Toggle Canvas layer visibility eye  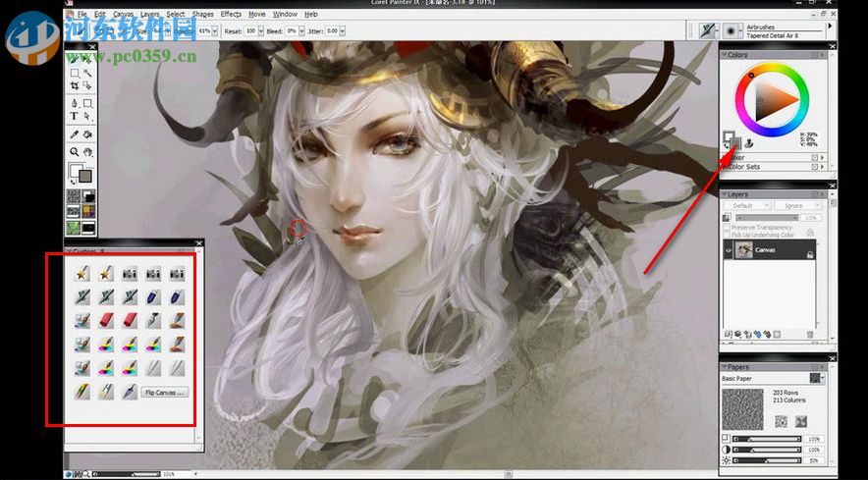729,250
